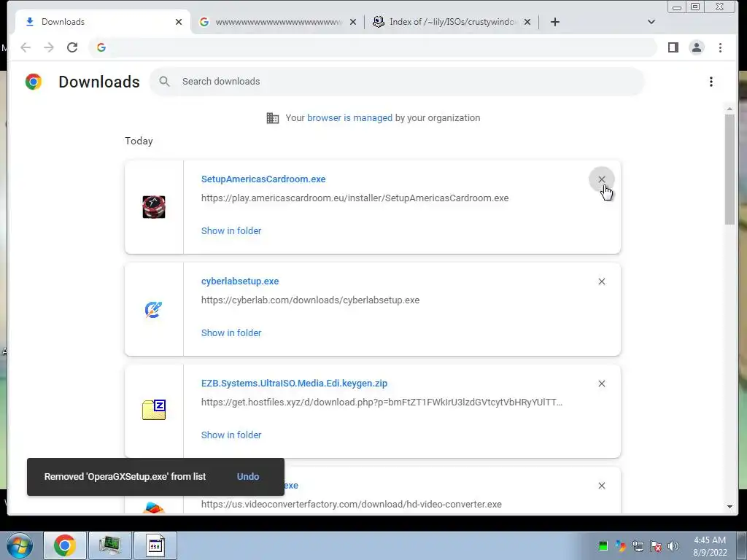747x560 pixels.
Task: Open cyberlabsetup.exe file link
Action: coord(239,281)
